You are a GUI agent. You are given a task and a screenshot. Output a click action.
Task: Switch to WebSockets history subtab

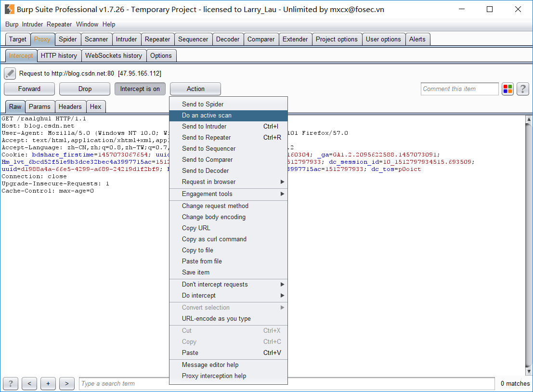(114, 55)
